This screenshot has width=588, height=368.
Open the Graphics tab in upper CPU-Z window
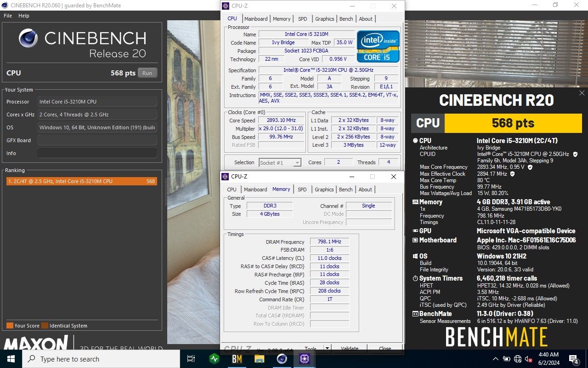click(325, 19)
